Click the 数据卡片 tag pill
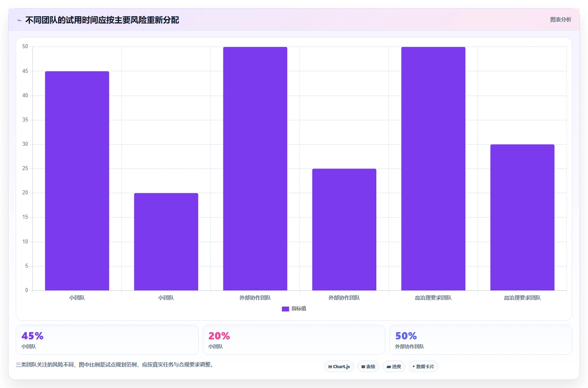This screenshot has width=588, height=388. click(423, 367)
